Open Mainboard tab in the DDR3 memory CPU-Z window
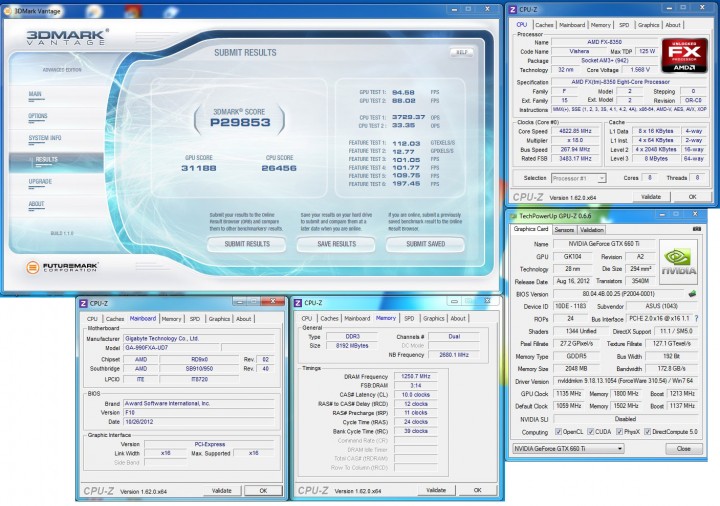Screen dimensions: 720x506 (x=357, y=318)
